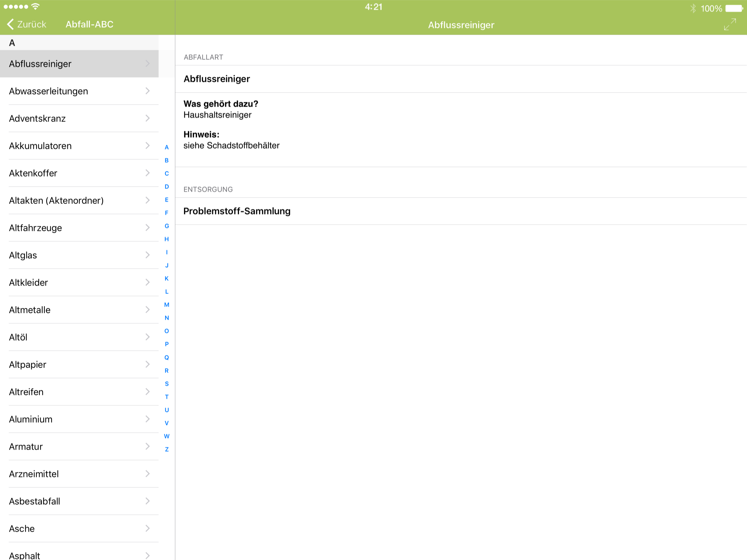Viewport: 747px width, 560px height.
Task: Jump to letter B in index
Action: pos(167,161)
